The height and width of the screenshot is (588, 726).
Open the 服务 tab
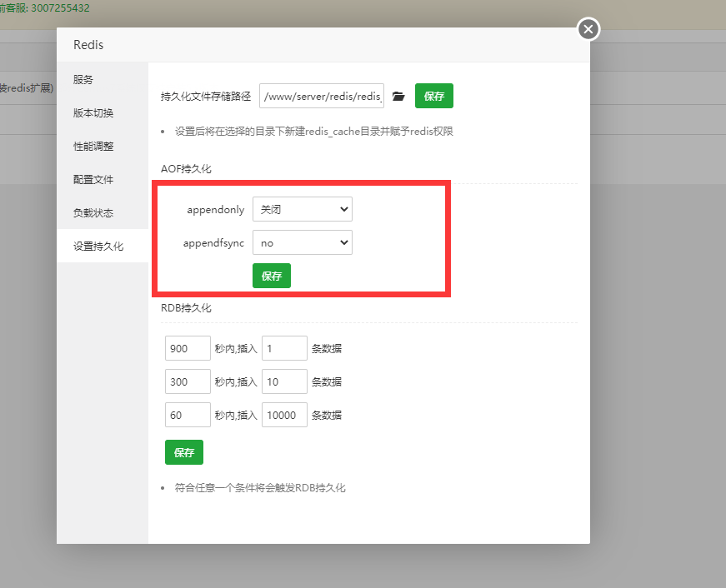click(x=103, y=80)
